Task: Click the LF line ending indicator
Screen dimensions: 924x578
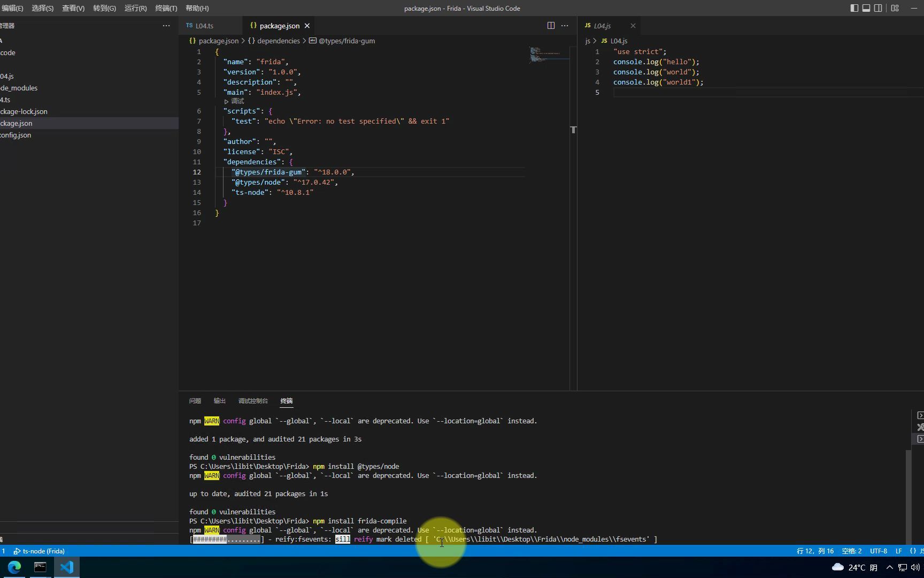Action: point(899,551)
